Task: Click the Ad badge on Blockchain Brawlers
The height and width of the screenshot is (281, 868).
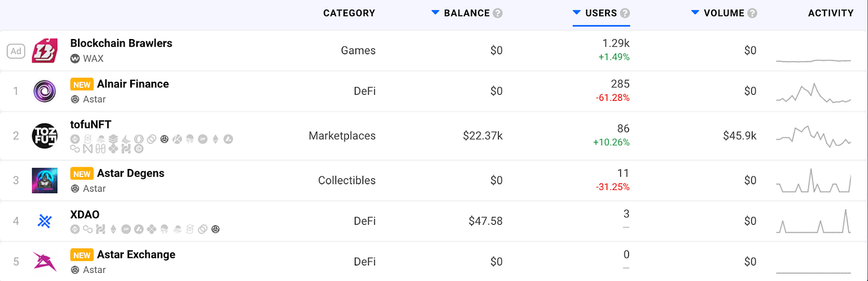Action: (15, 51)
